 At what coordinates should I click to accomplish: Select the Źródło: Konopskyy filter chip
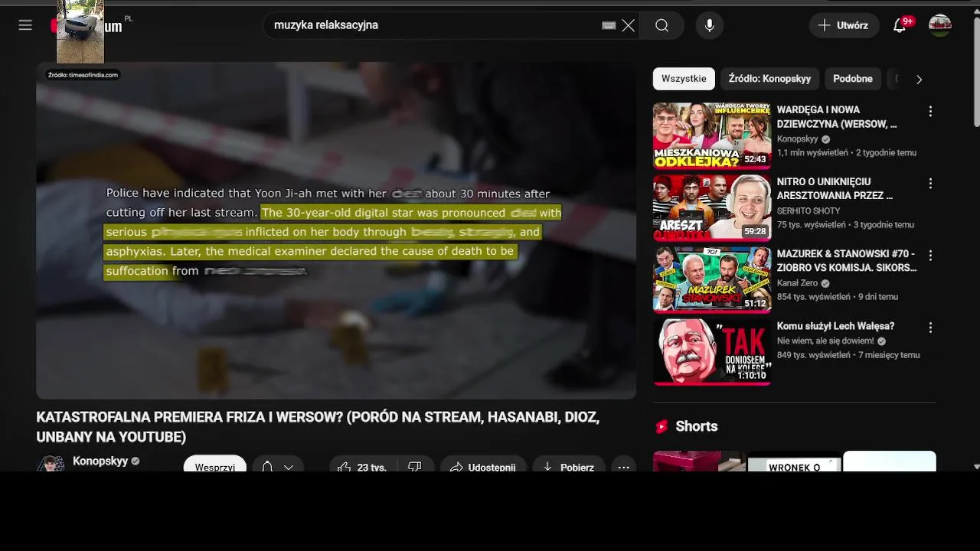tap(769, 79)
